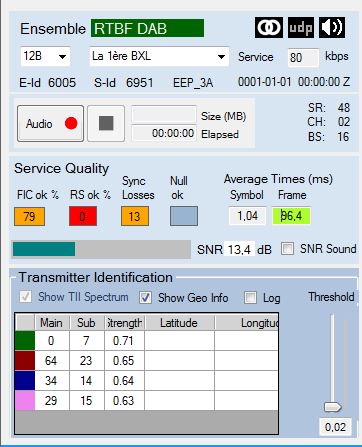
Task: Click strength cell 0.63
Action: click(124, 400)
